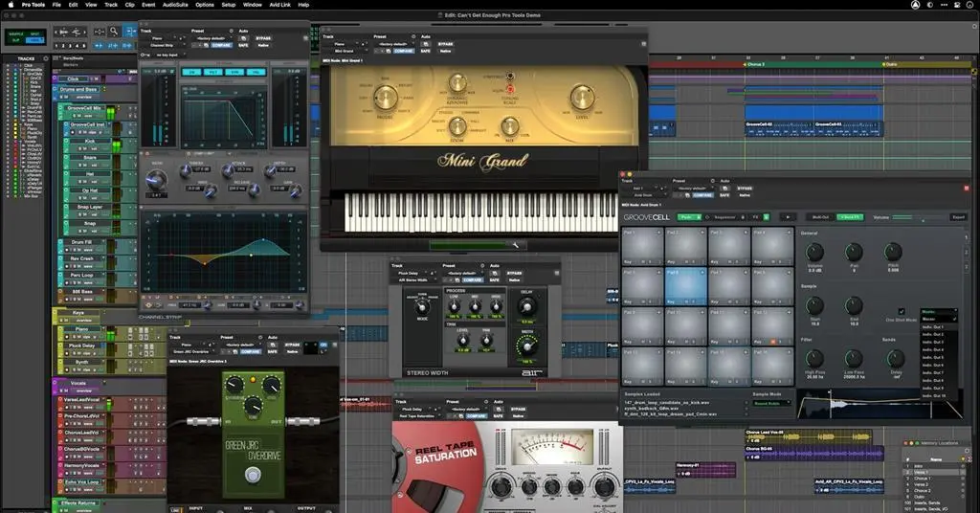This screenshot has height=513, width=980.
Task: Open the Mini Grand preset dropdown
Action: pos(393,44)
